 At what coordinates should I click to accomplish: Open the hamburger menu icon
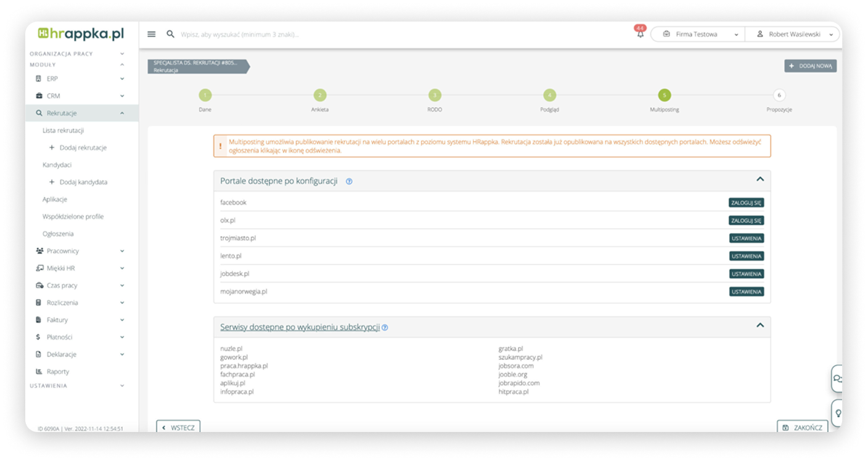[152, 35]
